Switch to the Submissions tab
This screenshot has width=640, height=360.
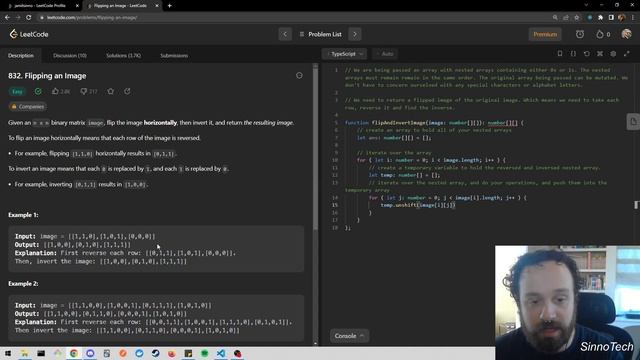[x=174, y=56]
